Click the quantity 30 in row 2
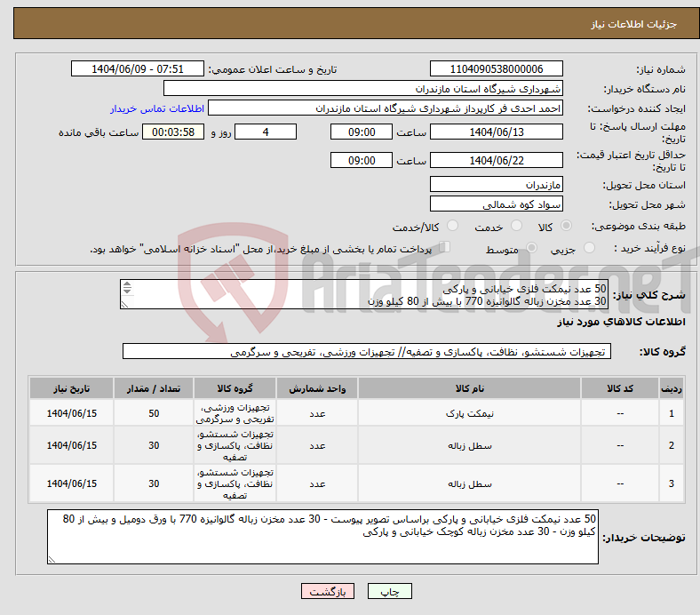Screen dimensions: 700x615 click(x=154, y=445)
